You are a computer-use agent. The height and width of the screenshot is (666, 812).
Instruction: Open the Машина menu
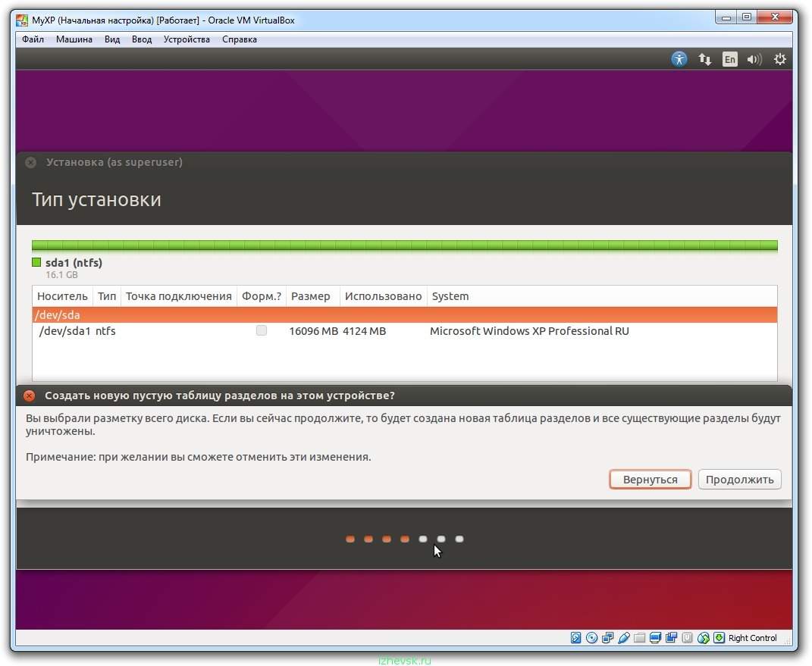pyautogui.click(x=74, y=39)
